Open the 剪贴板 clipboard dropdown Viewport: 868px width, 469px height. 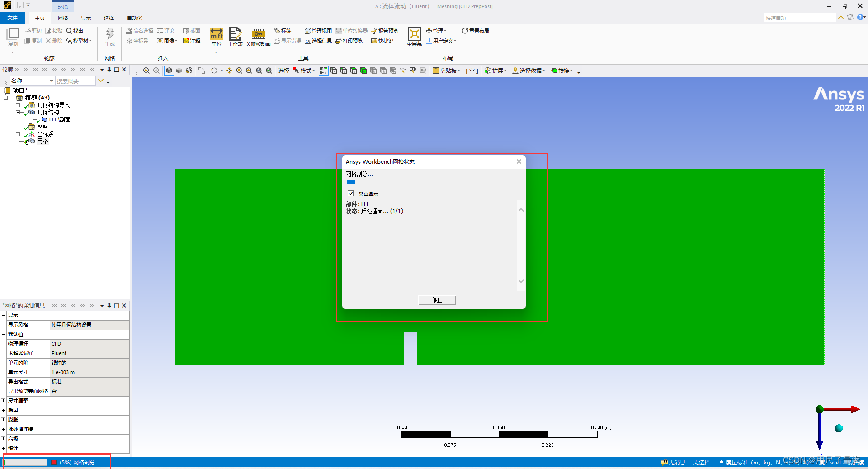coord(447,71)
